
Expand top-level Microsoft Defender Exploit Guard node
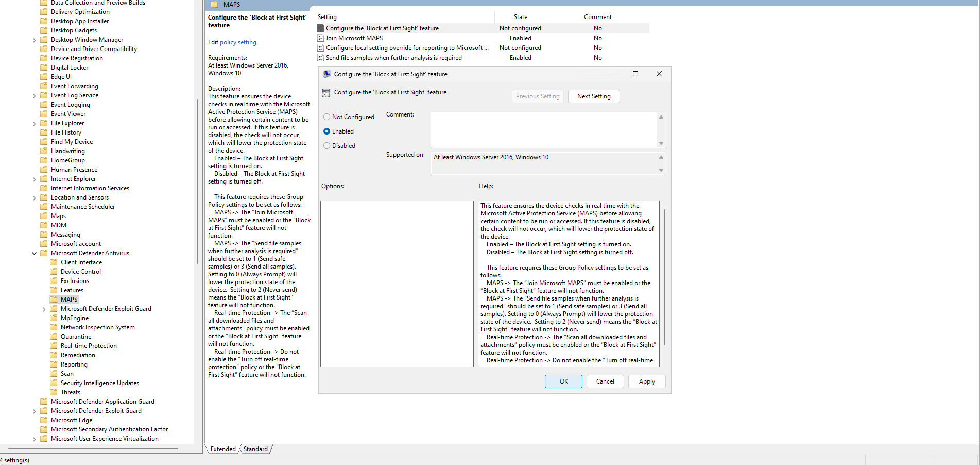tap(35, 411)
